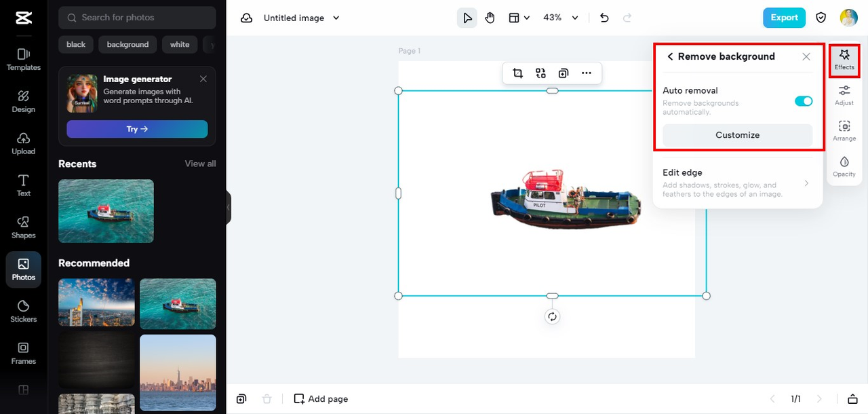Screen dimensions: 868x414
Task: Open the Design sidebar panel
Action: coord(24,101)
